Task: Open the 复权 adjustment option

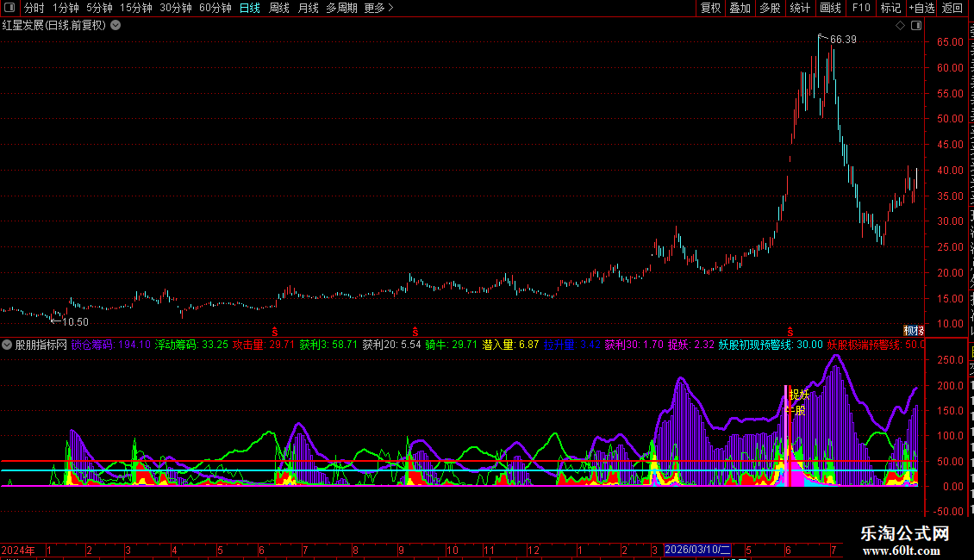Action: pyautogui.click(x=710, y=8)
